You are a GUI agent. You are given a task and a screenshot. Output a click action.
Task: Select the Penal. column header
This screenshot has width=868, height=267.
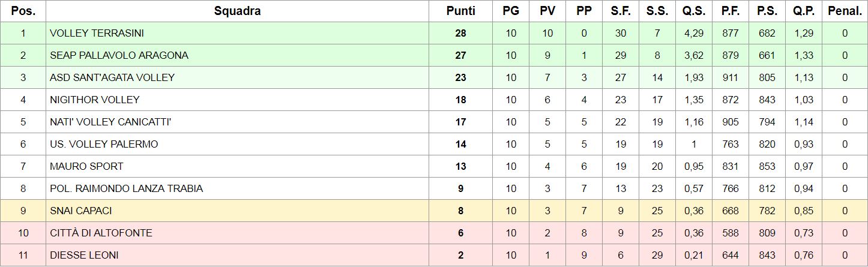point(845,11)
